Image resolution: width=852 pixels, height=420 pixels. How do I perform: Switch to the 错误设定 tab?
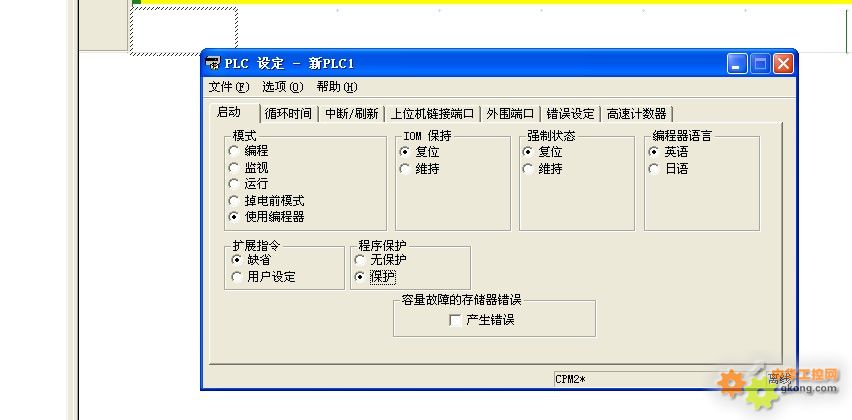coord(571,114)
